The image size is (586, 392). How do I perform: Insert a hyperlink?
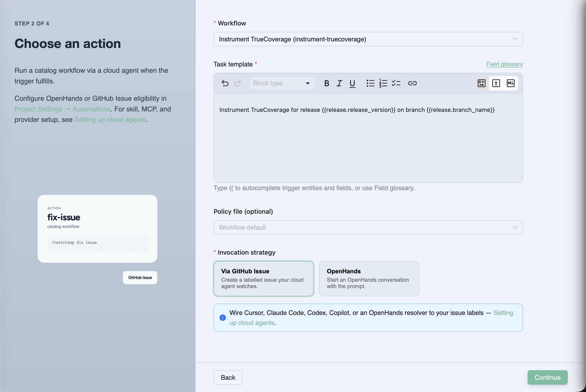pos(412,83)
